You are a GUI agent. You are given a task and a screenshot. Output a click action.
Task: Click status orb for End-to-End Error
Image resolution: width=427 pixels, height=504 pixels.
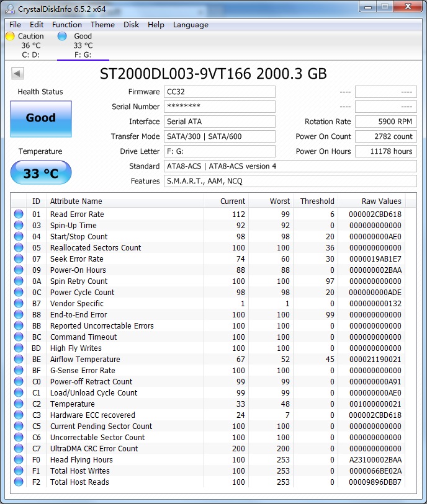click(19, 314)
